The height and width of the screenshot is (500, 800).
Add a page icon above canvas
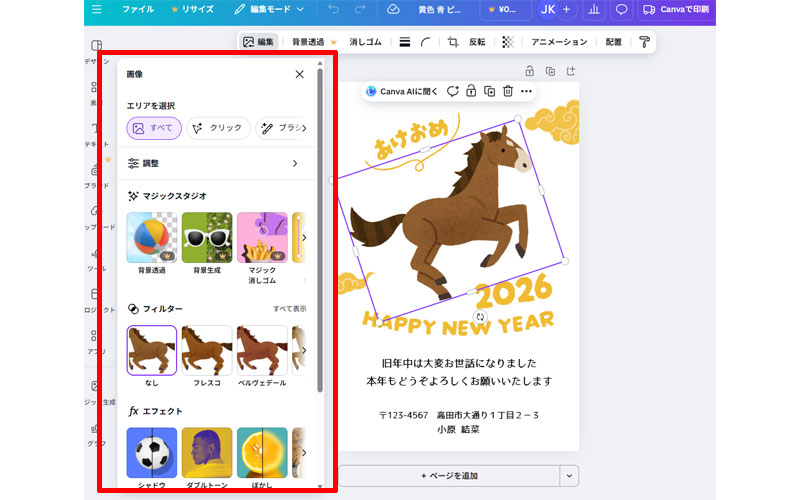[x=570, y=71]
